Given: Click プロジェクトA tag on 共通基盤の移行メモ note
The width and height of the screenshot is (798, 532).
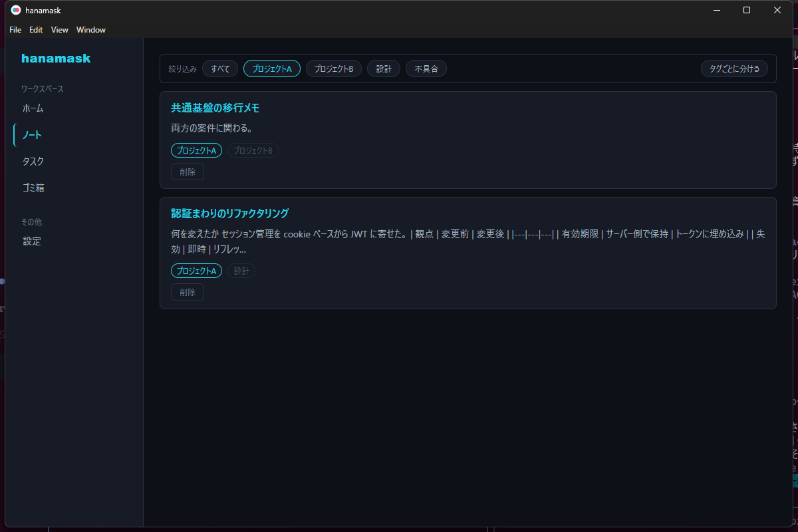Looking at the screenshot, I should 196,150.
